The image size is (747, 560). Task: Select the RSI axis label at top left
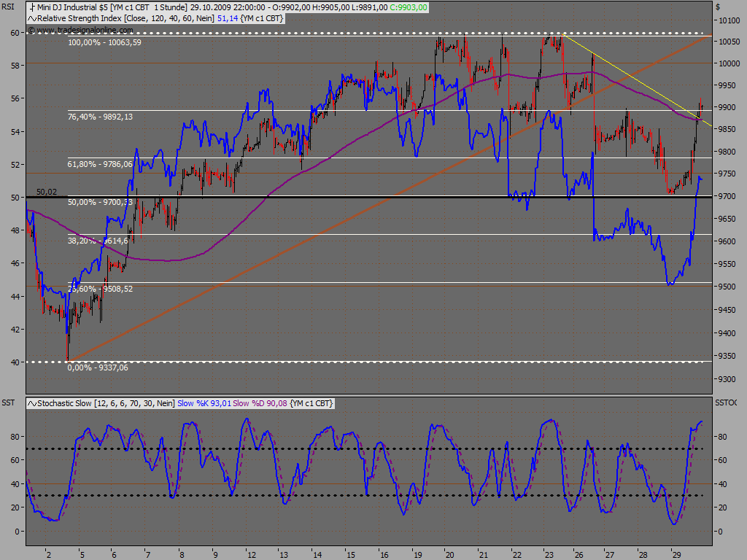pos(7,7)
